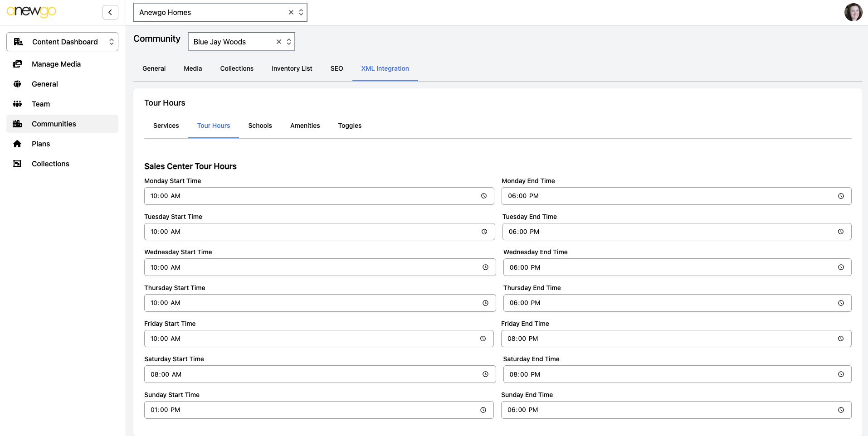Open time picker clock for Sunday Start Time
868x436 pixels.
click(483, 410)
